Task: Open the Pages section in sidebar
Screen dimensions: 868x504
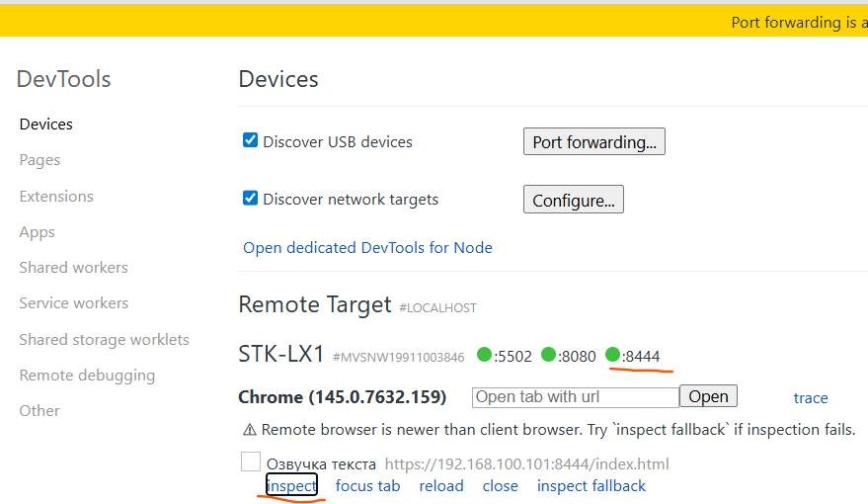Action: pyautogui.click(x=39, y=160)
